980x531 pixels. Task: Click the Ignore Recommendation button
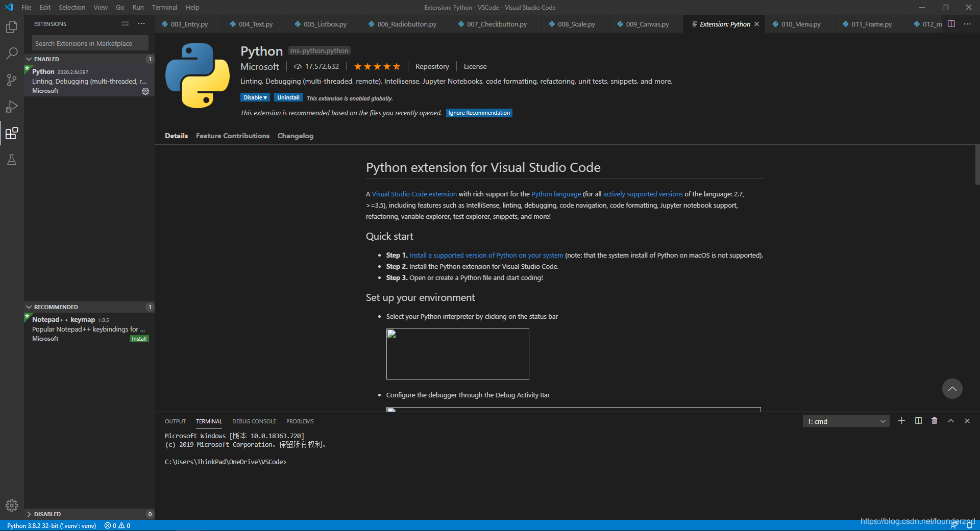[x=479, y=113]
